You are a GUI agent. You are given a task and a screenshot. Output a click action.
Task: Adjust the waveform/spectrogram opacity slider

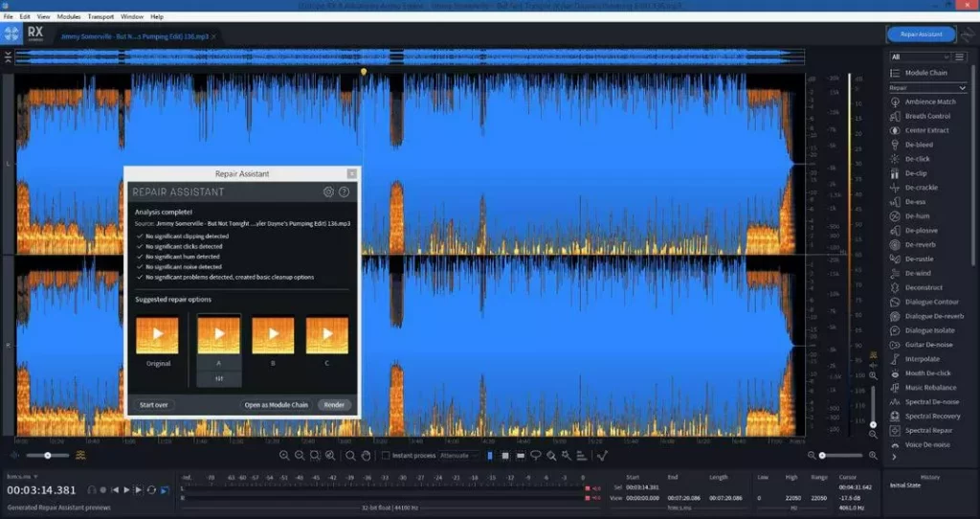47,456
